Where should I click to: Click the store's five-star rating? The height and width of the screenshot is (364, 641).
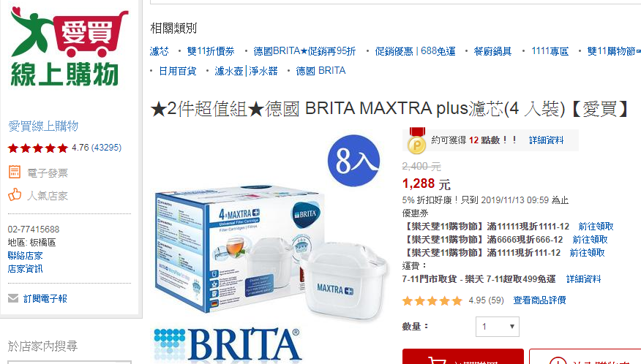click(x=37, y=148)
